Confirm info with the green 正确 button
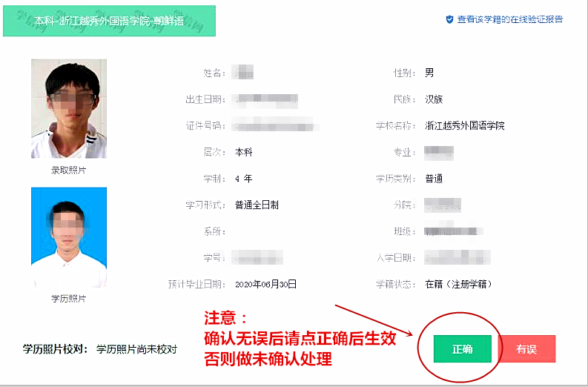The height and width of the screenshot is (387, 588). click(463, 348)
